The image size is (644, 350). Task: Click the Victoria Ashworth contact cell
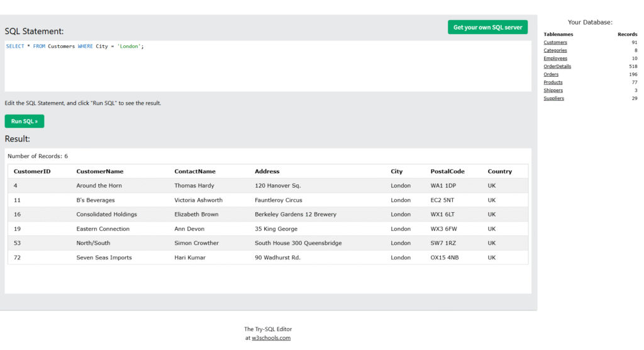coord(198,200)
